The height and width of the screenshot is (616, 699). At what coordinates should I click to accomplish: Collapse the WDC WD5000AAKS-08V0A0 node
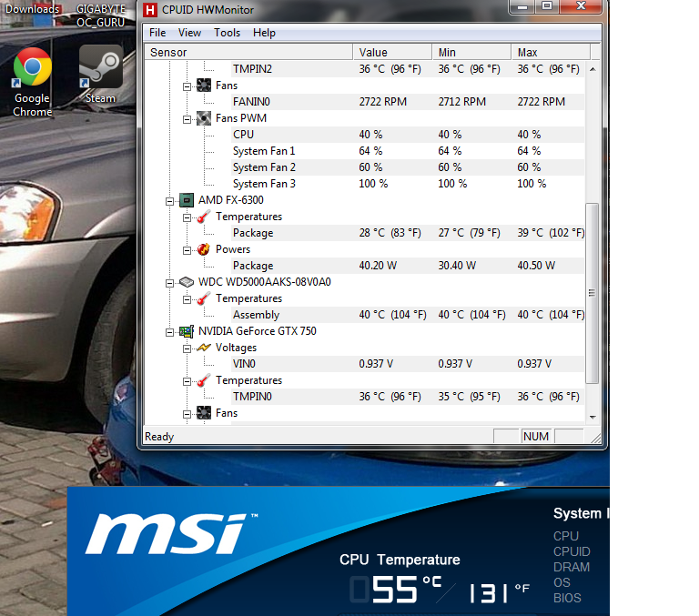point(169,284)
